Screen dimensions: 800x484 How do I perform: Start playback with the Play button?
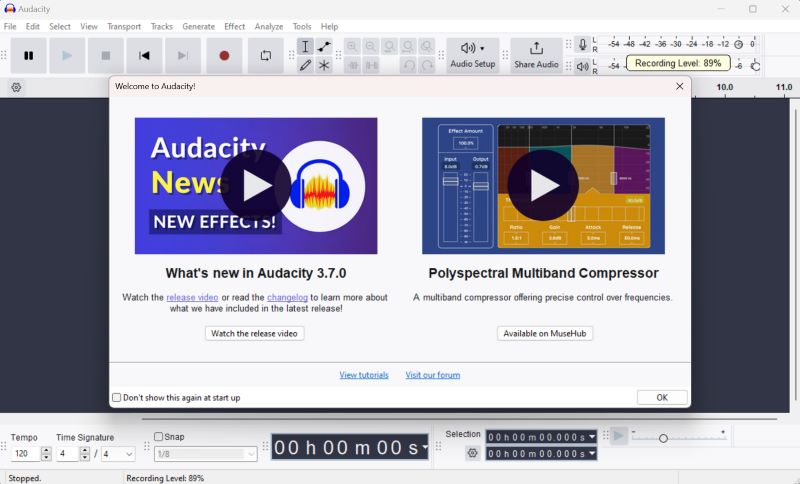(x=67, y=56)
